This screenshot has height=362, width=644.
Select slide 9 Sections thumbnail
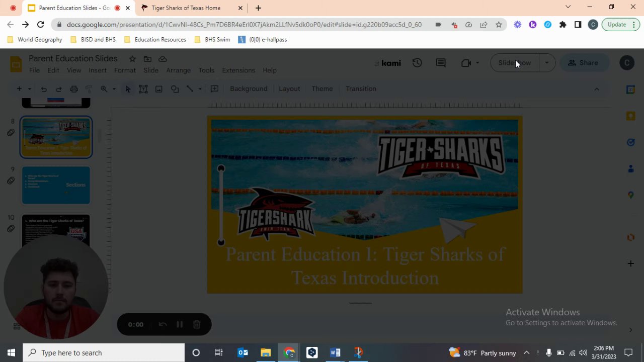[56, 186]
